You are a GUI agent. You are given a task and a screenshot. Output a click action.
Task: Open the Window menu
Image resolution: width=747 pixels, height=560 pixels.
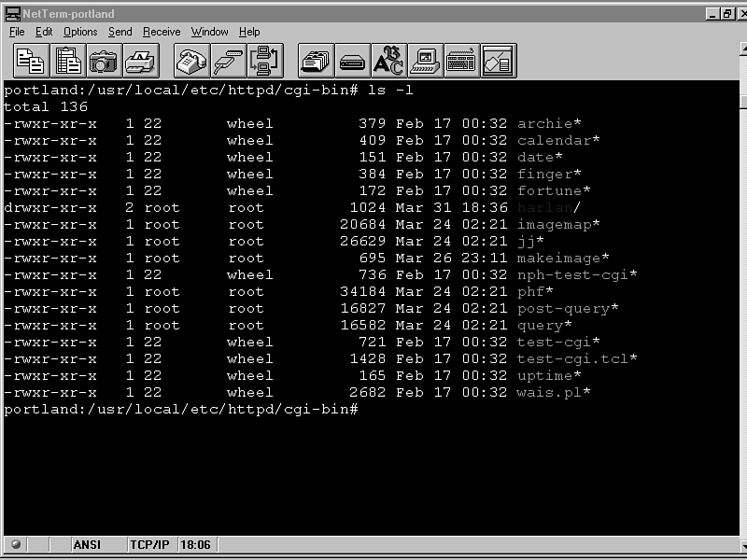click(x=209, y=32)
